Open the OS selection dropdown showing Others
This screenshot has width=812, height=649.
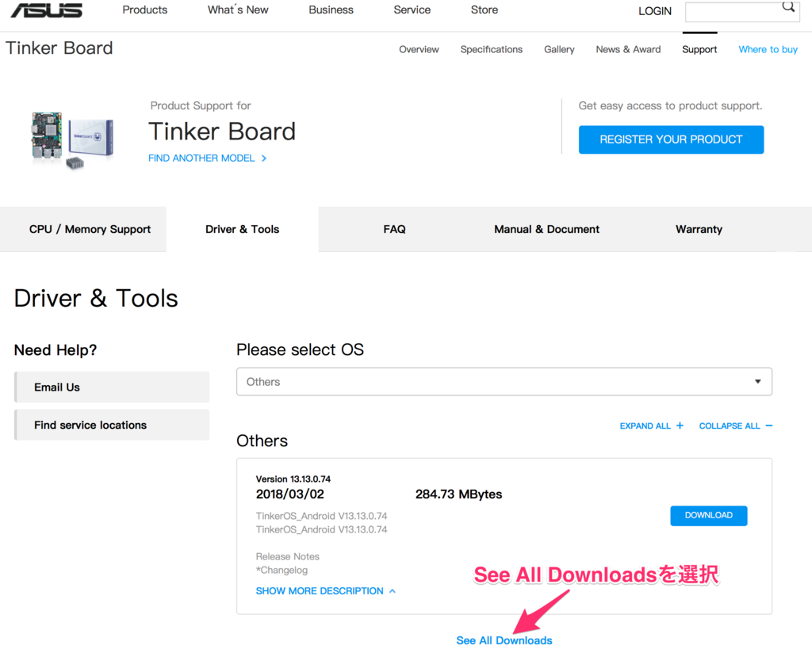504,382
